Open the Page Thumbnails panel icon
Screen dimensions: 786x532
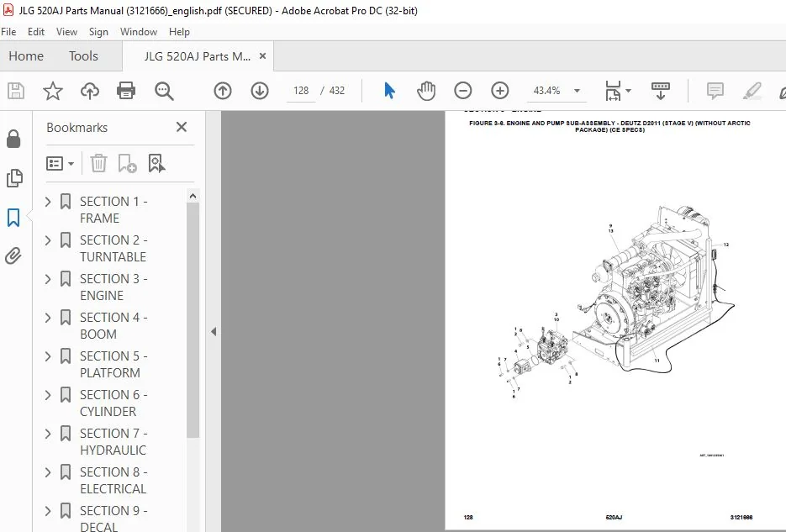tap(14, 178)
